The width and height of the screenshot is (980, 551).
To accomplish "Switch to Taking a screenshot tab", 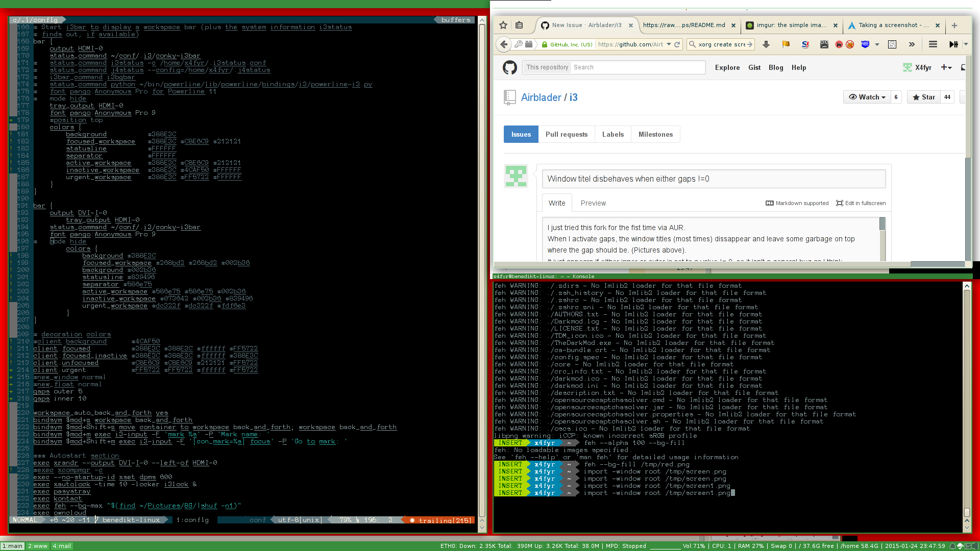I will [893, 25].
